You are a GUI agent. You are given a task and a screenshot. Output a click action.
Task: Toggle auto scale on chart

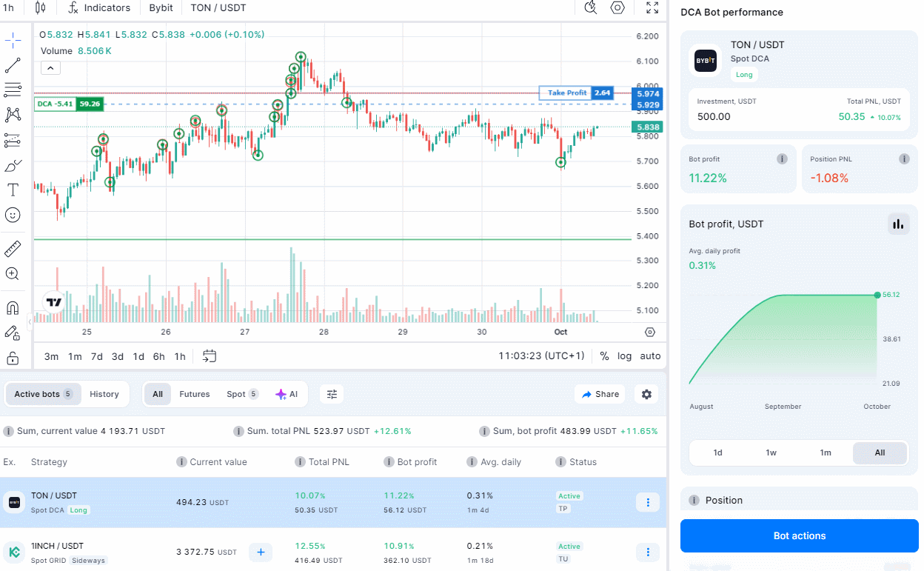[650, 356]
